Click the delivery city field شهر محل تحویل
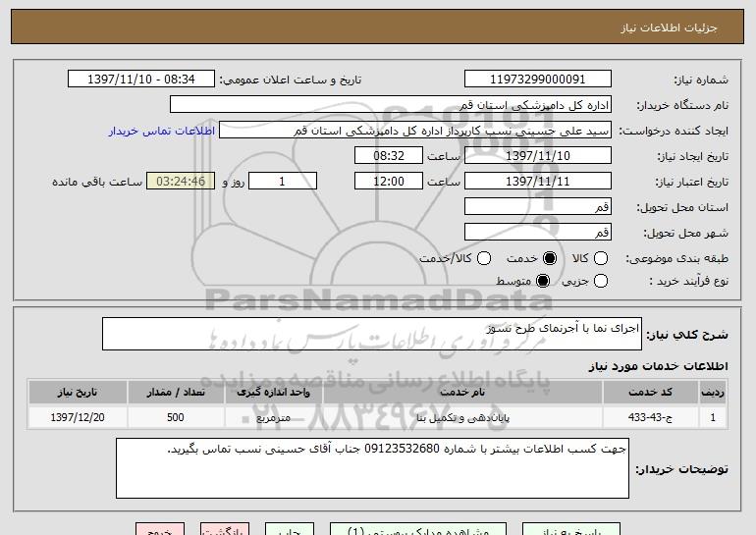 [538, 233]
